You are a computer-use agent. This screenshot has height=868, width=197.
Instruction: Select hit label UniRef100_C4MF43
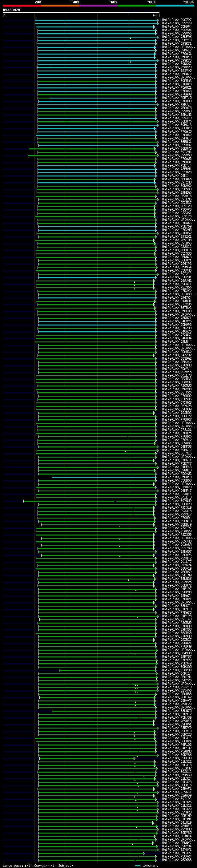[x=177, y=467]
